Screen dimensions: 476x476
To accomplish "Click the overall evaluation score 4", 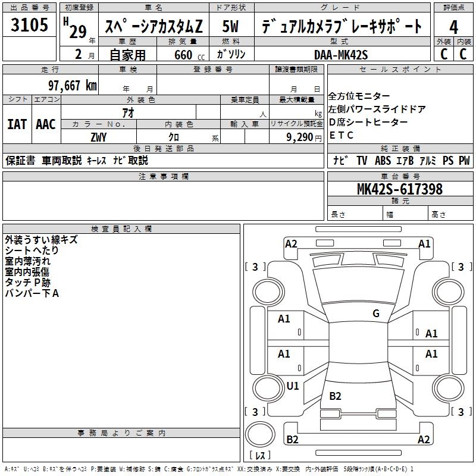I will (x=453, y=26).
